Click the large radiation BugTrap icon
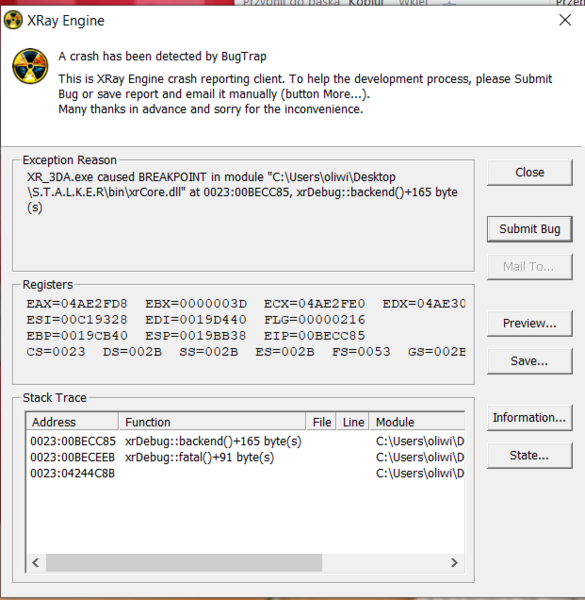The height and width of the screenshot is (600, 585). tap(30, 66)
